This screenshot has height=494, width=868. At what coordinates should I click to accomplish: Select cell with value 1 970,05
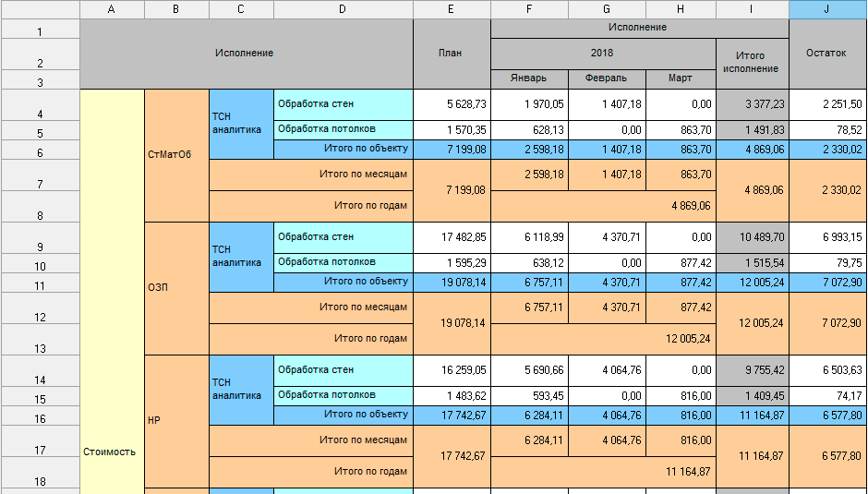529,104
